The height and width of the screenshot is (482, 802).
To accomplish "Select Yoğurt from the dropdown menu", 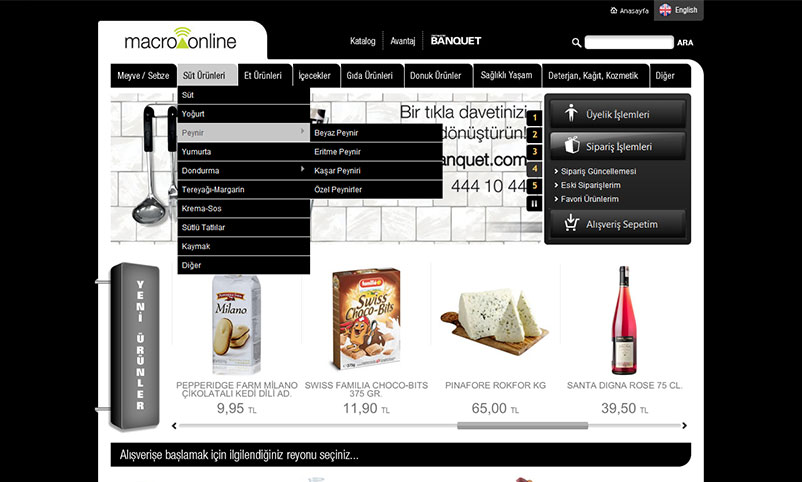I will point(243,114).
